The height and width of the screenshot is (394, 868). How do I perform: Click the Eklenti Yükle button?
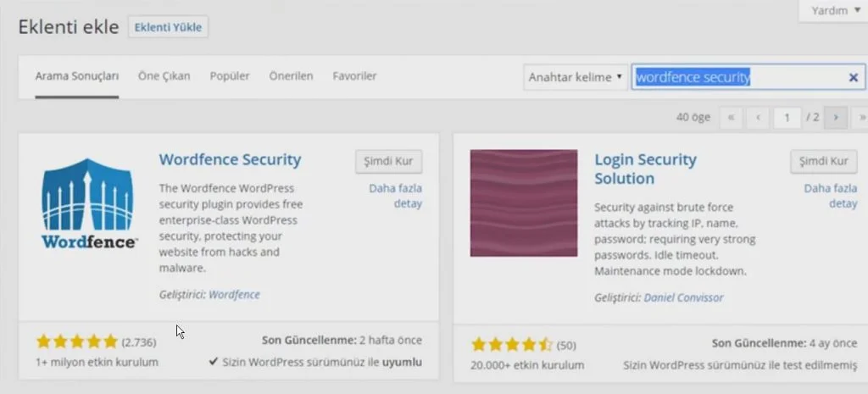[168, 27]
